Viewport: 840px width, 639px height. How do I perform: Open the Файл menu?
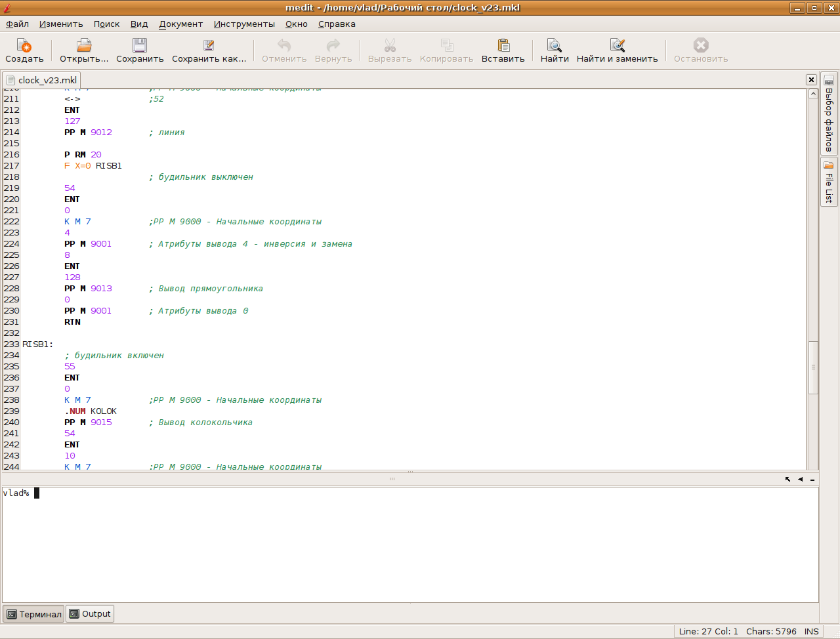tap(18, 24)
